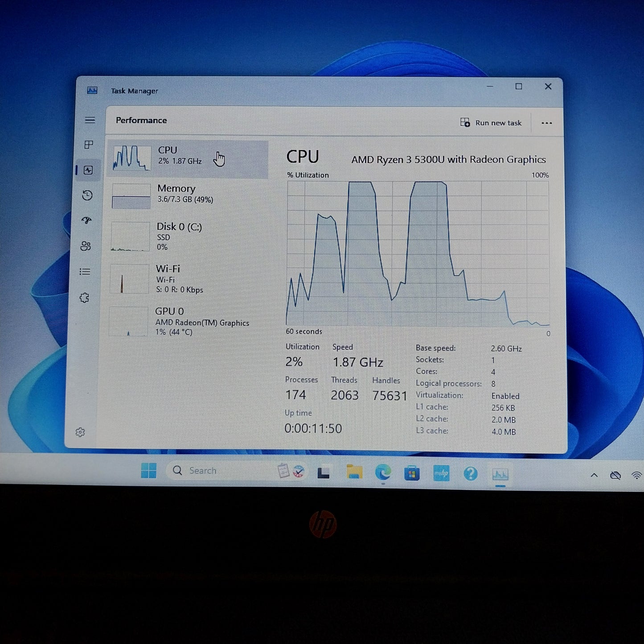The width and height of the screenshot is (644, 644).
Task: Maximize the Task Manager window
Action: tap(519, 86)
